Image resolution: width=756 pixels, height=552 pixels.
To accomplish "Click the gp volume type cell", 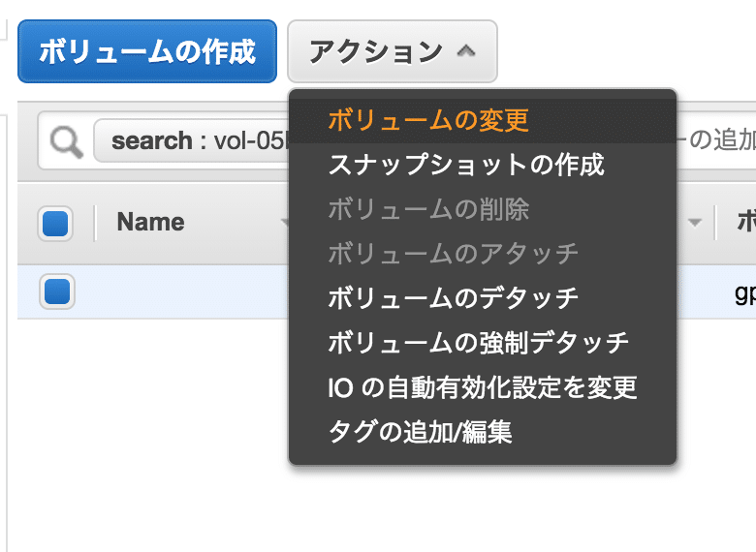I will click(745, 292).
